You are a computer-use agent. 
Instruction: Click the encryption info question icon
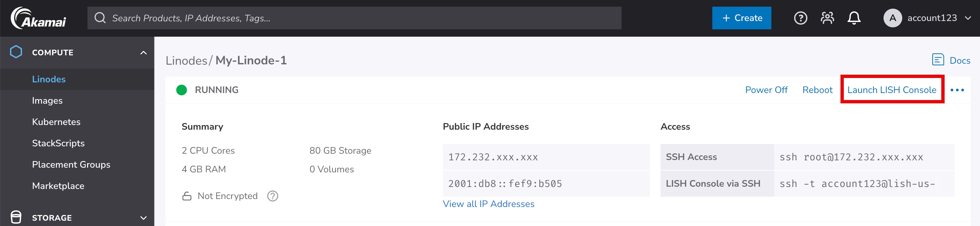(x=272, y=196)
